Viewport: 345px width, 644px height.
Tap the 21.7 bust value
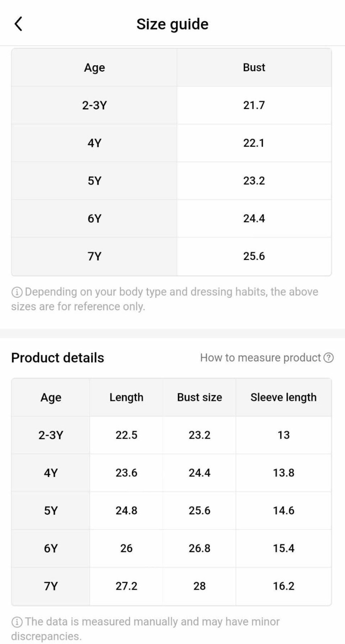tap(254, 105)
